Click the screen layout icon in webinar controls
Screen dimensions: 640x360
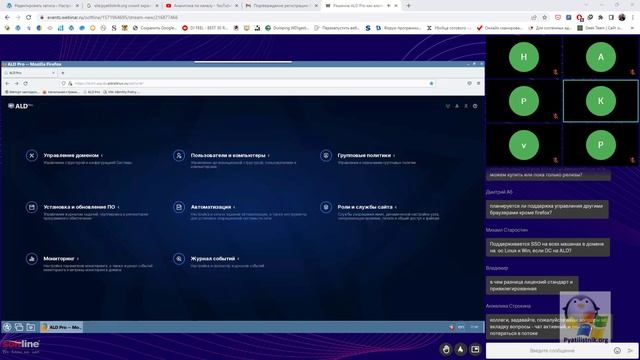click(475, 349)
